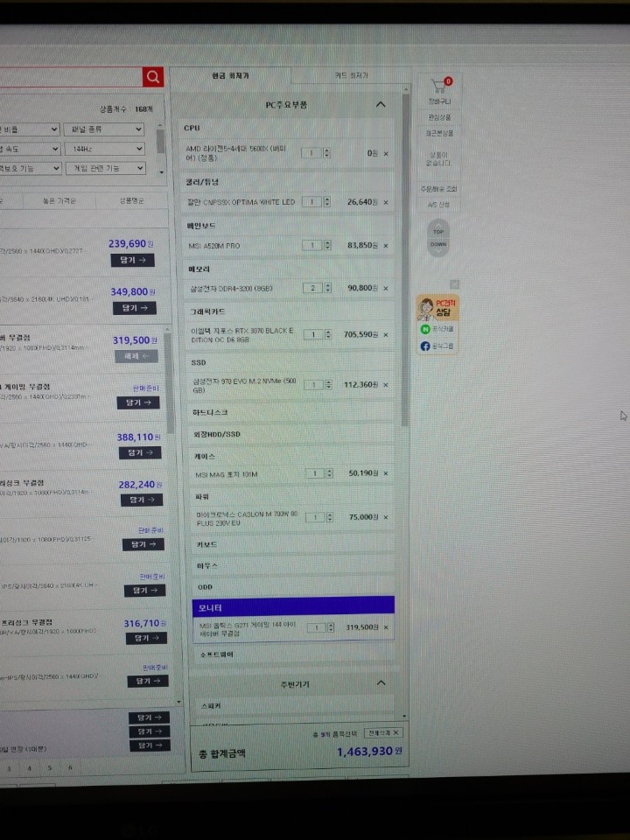Select the ODD category row
The width and height of the screenshot is (630, 840).
pos(293,587)
